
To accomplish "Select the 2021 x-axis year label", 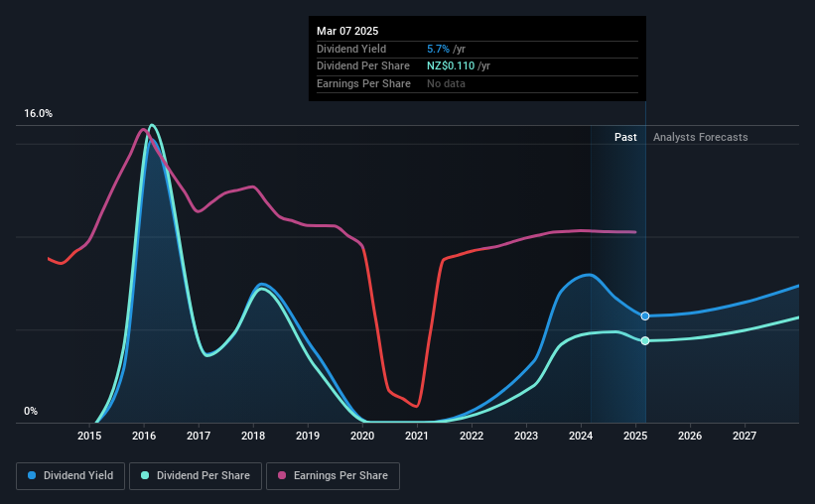I will coord(417,436).
